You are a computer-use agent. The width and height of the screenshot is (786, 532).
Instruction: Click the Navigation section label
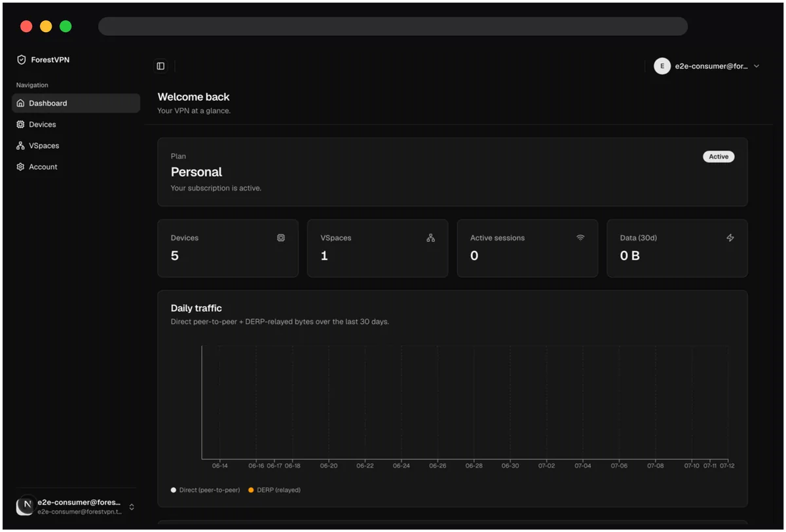[x=32, y=85]
